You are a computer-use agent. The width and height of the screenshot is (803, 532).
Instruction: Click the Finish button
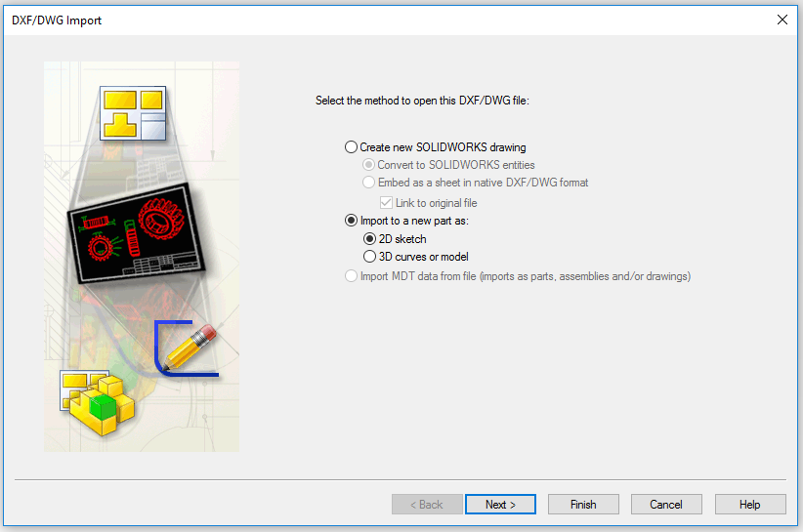click(x=583, y=505)
